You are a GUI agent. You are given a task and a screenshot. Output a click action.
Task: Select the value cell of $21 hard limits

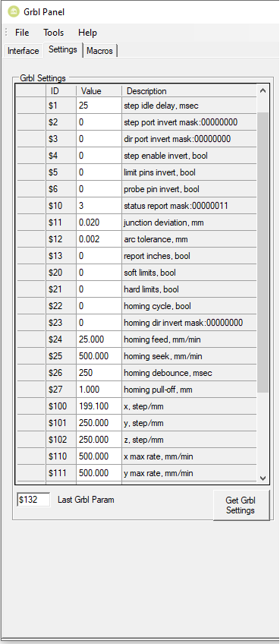pyautogui.click(x=99, y=289)
